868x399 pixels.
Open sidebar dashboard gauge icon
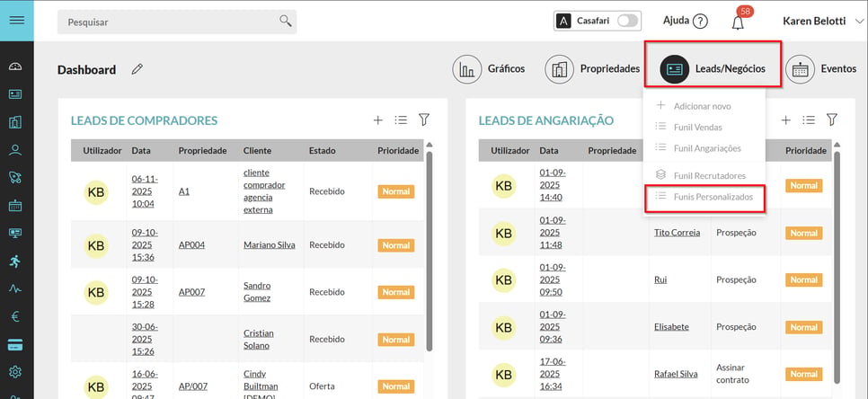point(15,67)
